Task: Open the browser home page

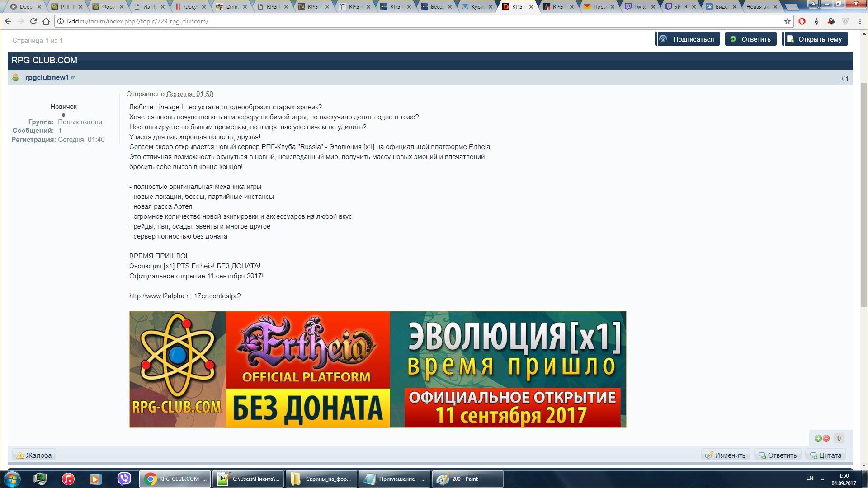Action: (46, 21)
